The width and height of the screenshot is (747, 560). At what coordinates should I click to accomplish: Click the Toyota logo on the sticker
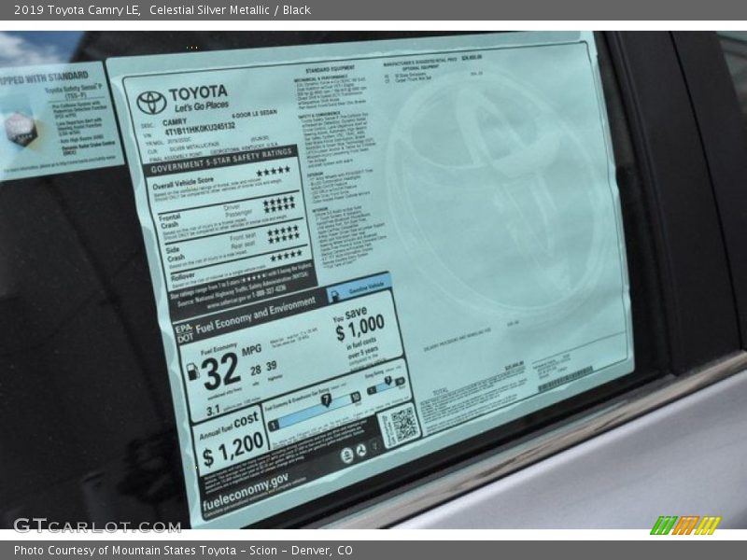click(151, 102)
